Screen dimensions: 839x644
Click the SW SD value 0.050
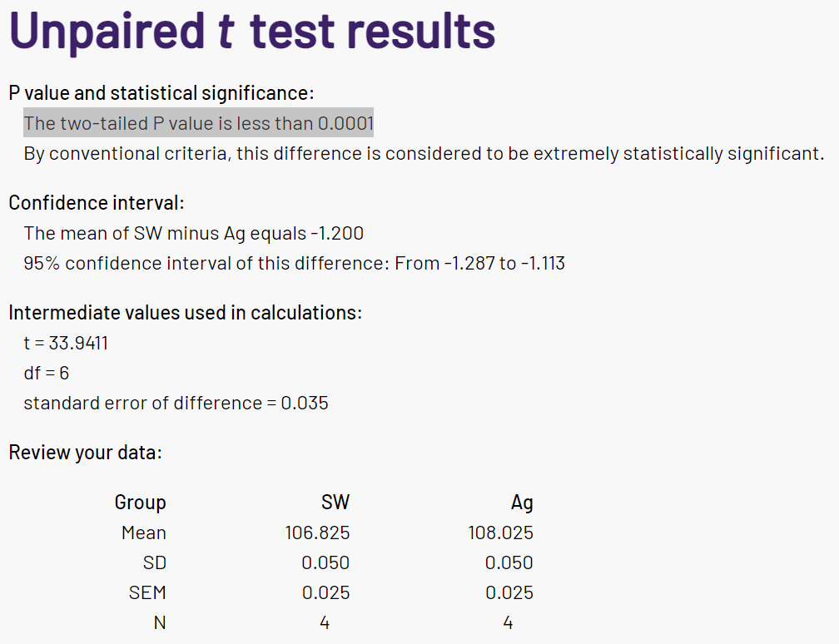click(x=325, y=562)
